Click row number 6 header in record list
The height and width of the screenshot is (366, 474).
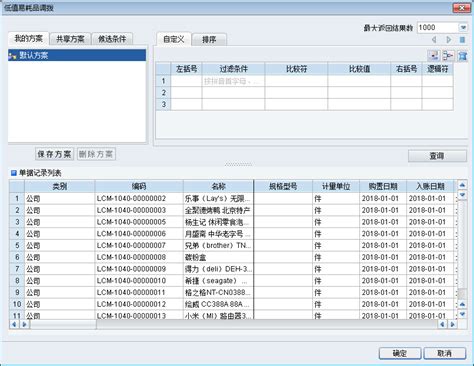[17, 257]
